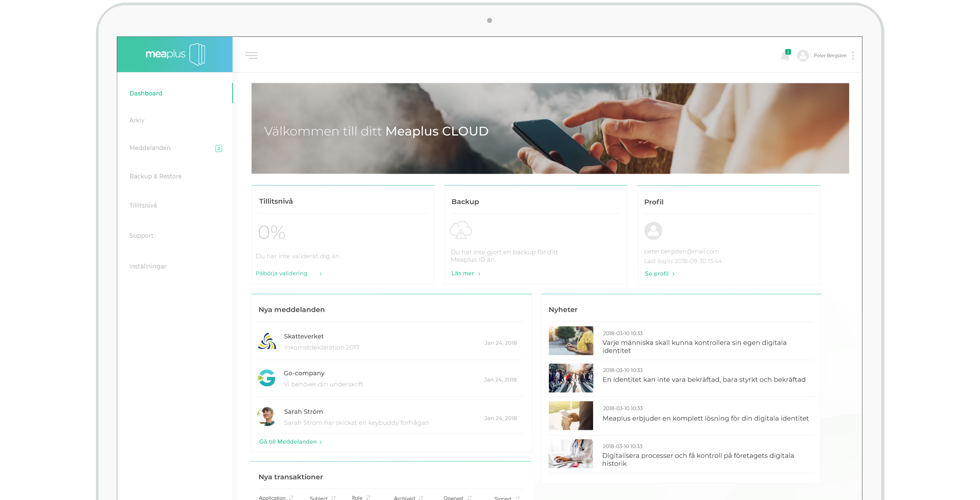Open thumbnail of woman in yellow
The height and width of the screenshot is (500, 980).
[571, 341]
